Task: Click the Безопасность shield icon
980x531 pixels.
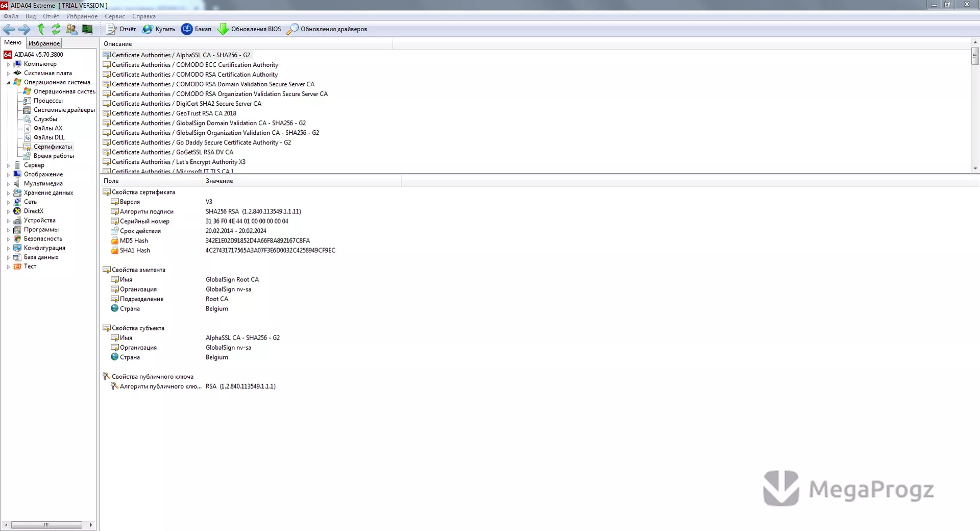Action: point(17,238)
